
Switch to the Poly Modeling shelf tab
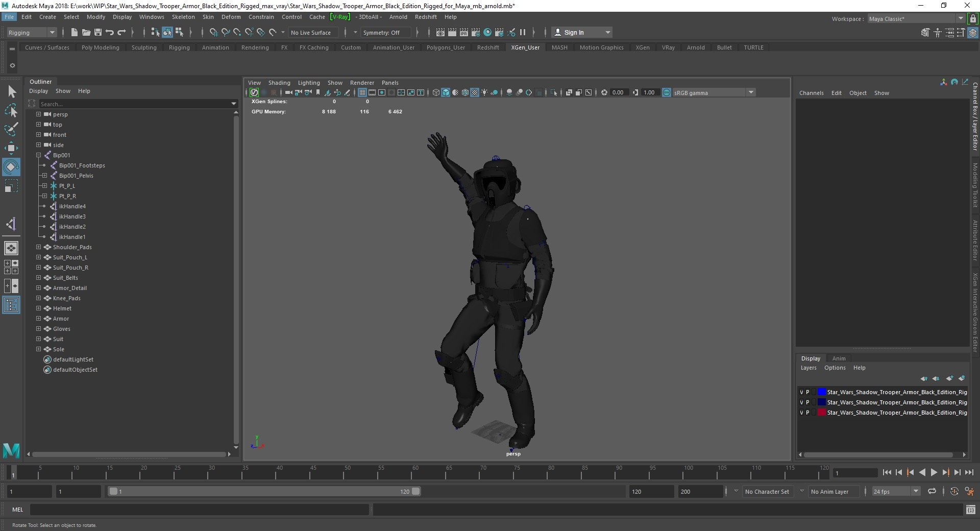click(100, 47)
